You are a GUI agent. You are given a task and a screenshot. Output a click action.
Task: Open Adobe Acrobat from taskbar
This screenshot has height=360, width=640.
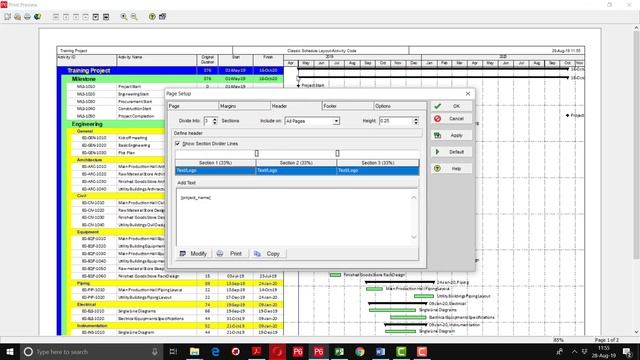257,351
